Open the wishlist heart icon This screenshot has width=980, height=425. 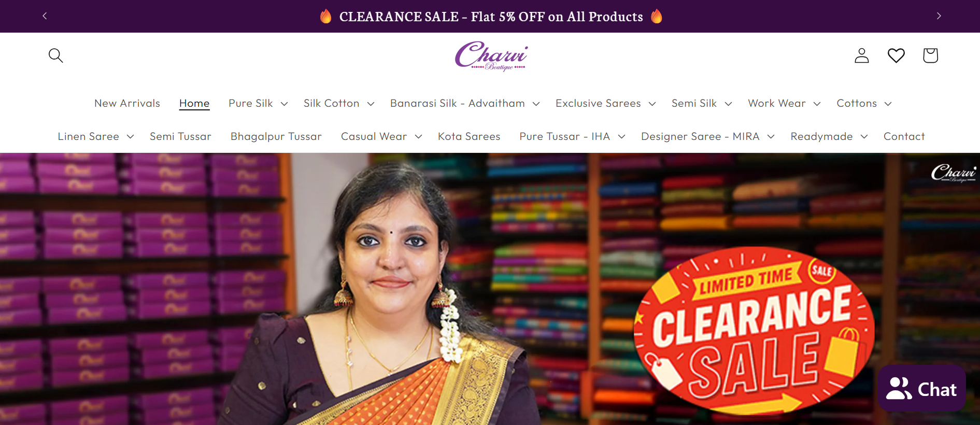click(x=896, y=55)
